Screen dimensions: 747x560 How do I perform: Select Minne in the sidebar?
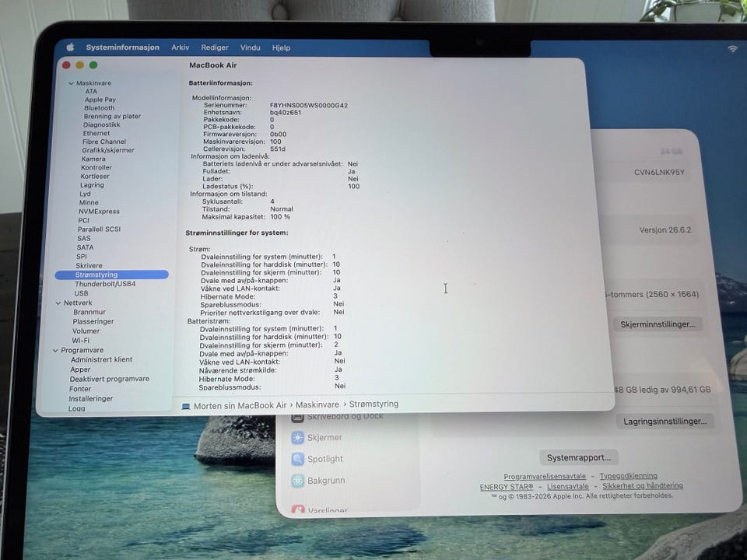pyautogui.click(x=89, y=202)
